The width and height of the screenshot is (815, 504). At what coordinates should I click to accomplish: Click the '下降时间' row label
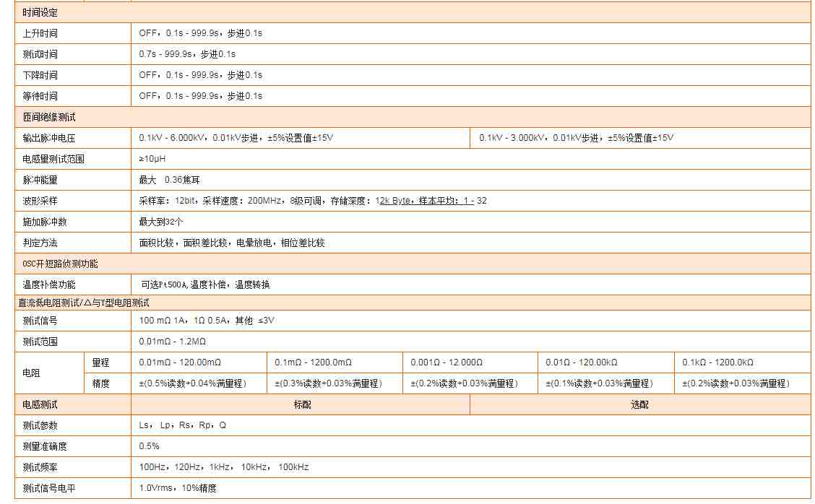click(40, 75)
